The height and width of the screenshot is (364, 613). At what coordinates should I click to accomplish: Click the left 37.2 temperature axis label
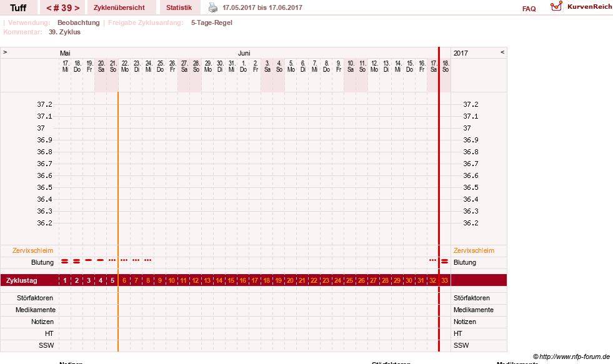44,104
